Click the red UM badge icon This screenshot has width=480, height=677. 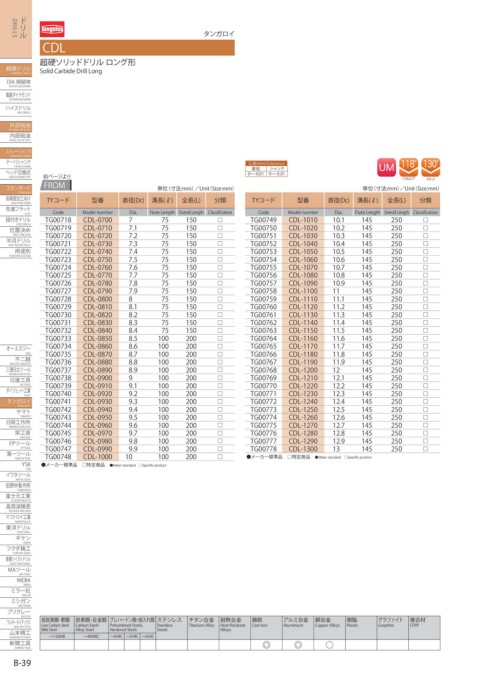click(x=386, y=168)
